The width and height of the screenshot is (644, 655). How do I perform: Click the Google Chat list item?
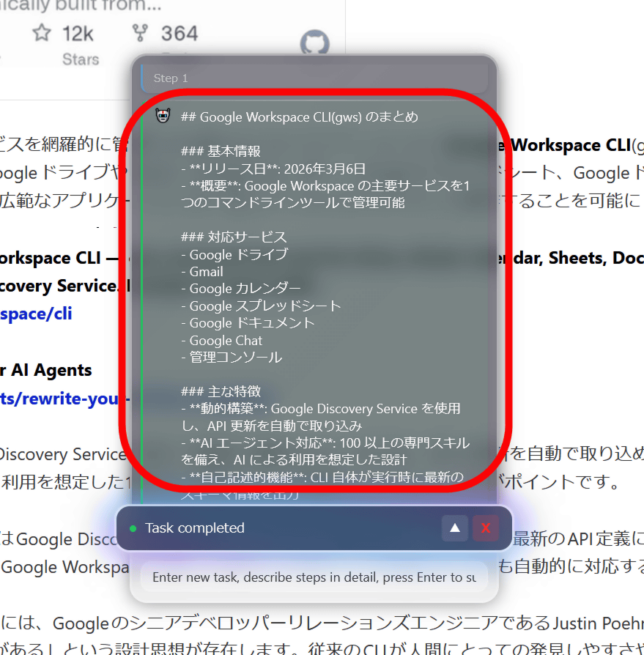[222, 341]
